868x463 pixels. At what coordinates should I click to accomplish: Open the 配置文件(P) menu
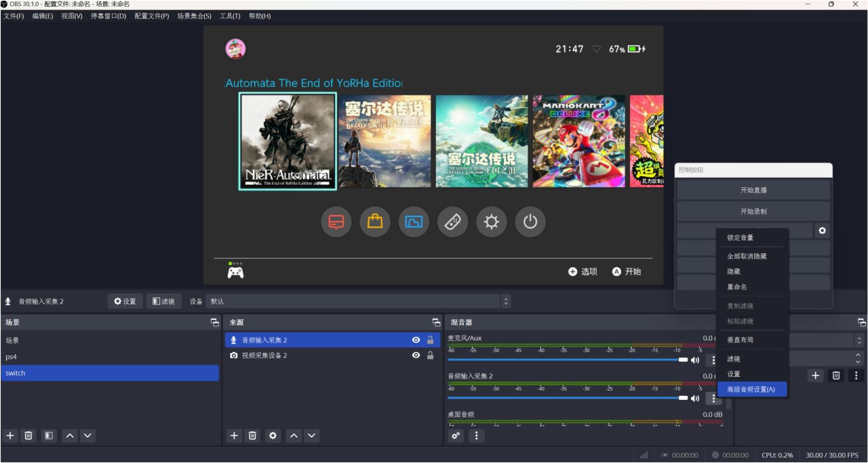(x=151, y=16)
